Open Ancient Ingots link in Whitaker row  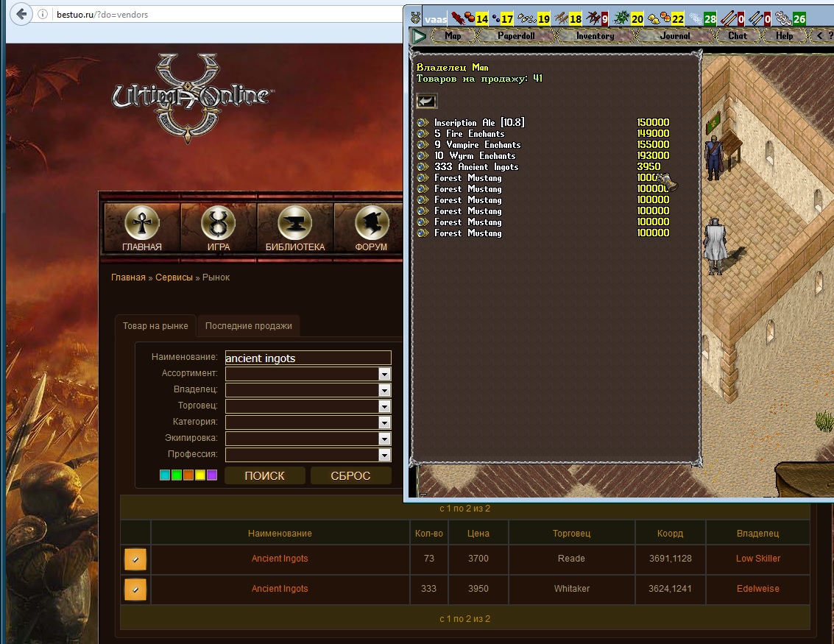point(280,590)
